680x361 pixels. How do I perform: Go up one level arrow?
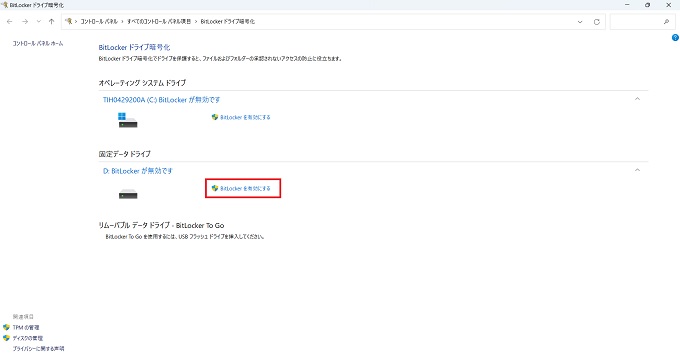(51, 22)
